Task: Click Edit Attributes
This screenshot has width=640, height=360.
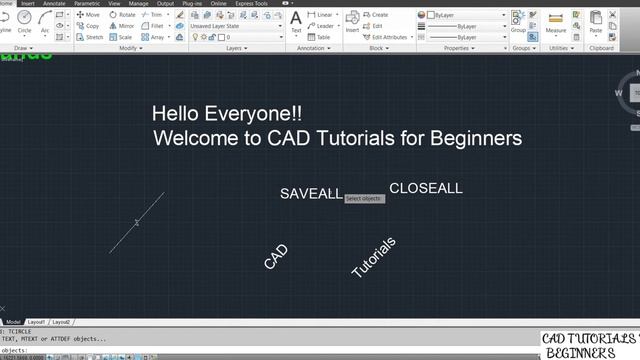Action: click(x=385, y=37)
